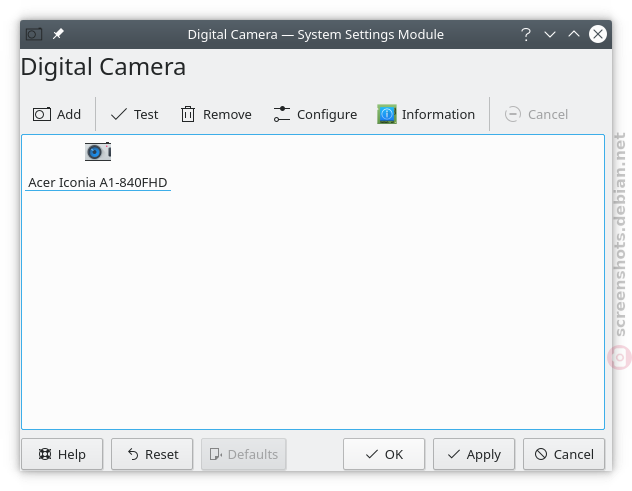This screenshot has width=632, height=491.
Task: Click the question mark help icon in title bar
Action: [526, 34]
